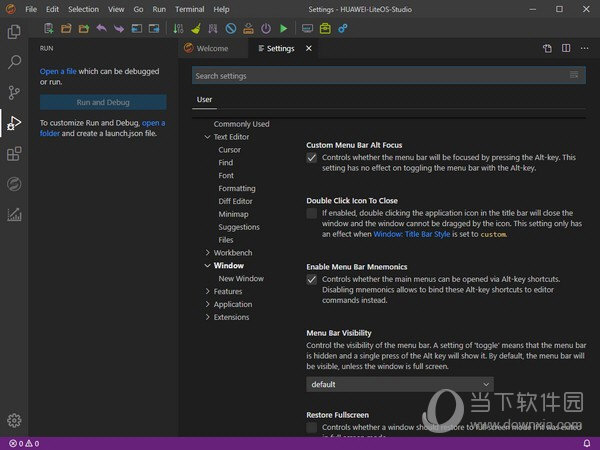Image resolution: width=600 pixels, height=450 pixels.
Task: Open Search in the activity bar
Action: pos(14,62)
